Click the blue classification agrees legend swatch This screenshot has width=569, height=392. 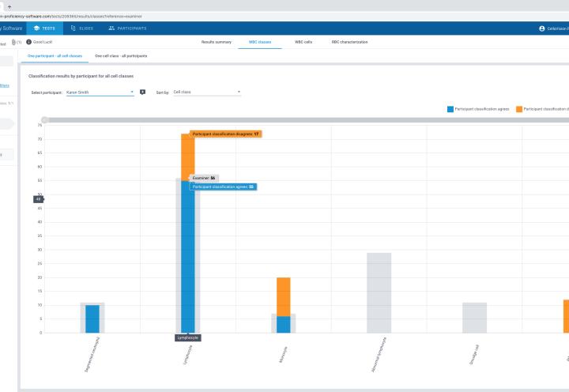[x=450, y=109]
